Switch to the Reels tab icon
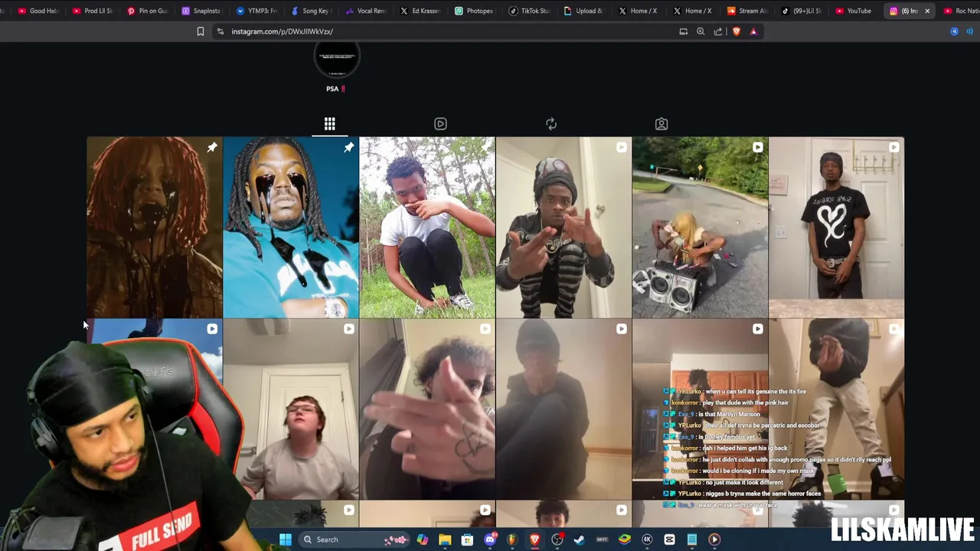980x551 pixels. pyautogui.click(x=440, y=124)
